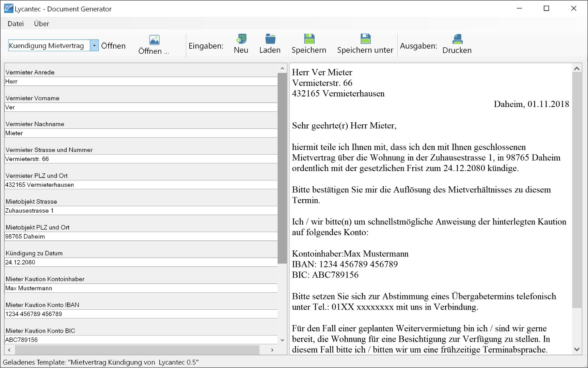
Task: Click the preview pane vertical scrollbar thumb
Action: pos(577,190)
